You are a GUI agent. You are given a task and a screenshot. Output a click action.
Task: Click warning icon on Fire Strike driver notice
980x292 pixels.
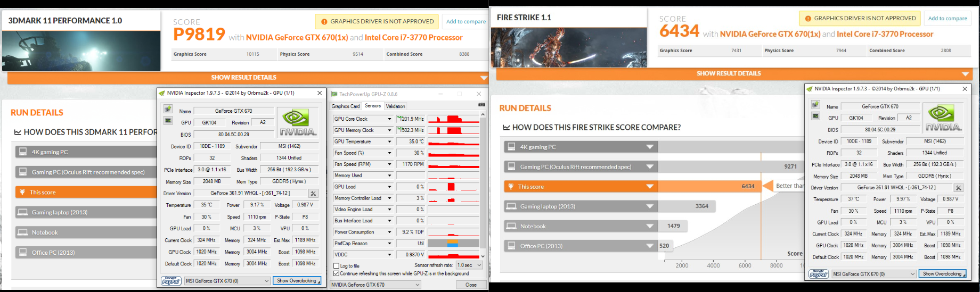[808, 19]
